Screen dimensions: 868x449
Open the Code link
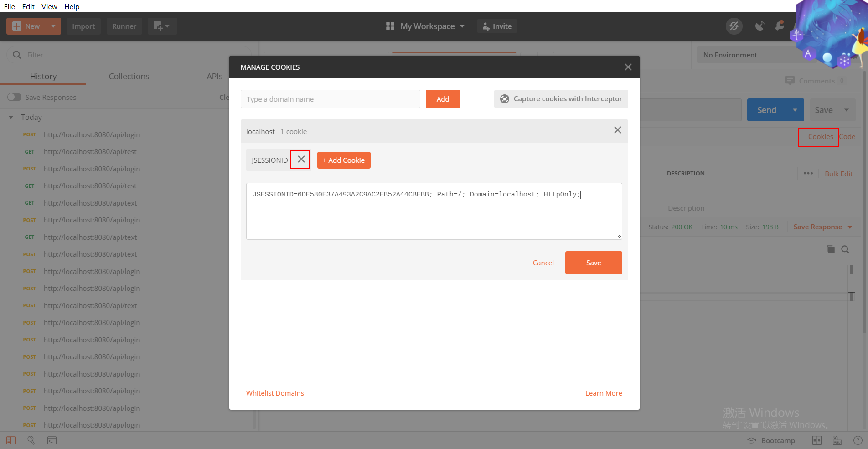coord(847,136)
